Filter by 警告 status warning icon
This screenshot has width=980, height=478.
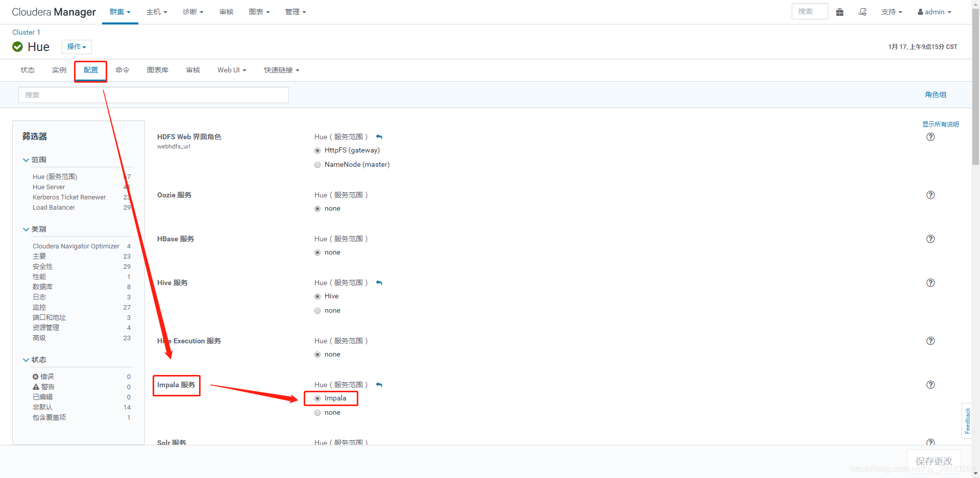36,387
